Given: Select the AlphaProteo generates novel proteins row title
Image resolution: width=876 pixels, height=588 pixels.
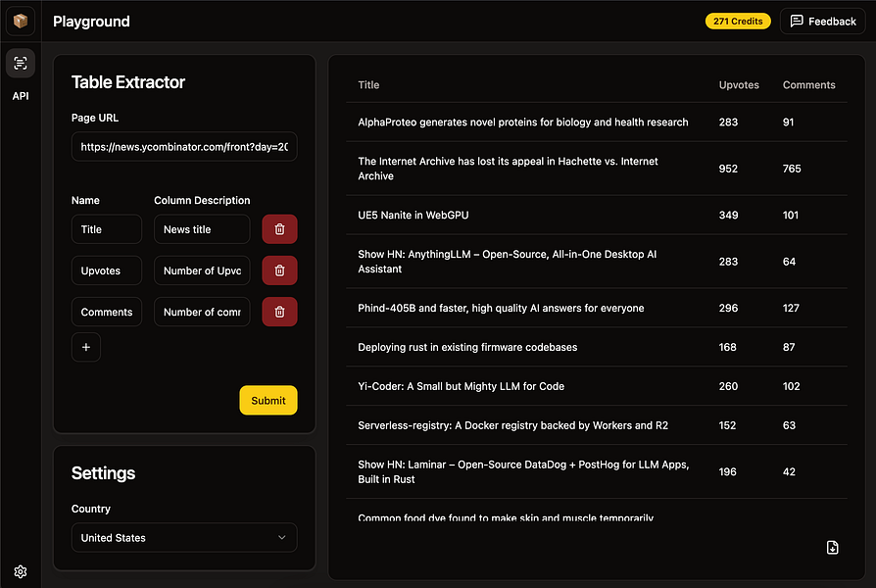Looking at the screenshot, I should coord(523,122).
